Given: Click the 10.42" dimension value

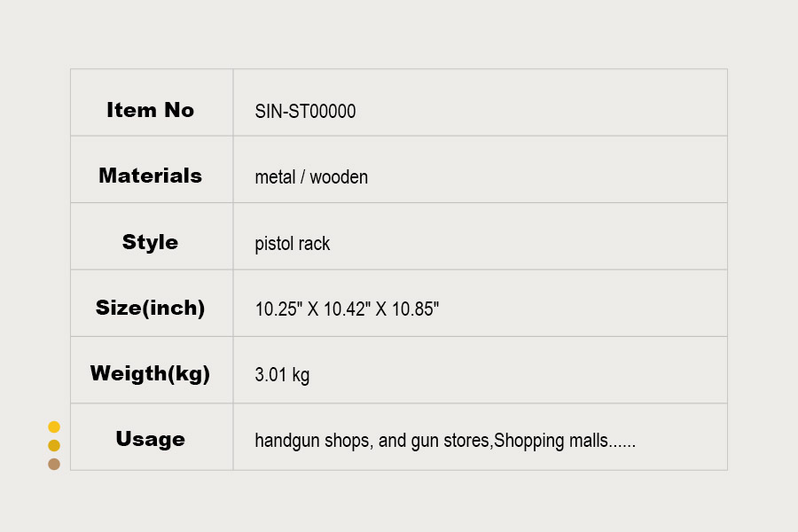Looking at the screenshot, I should point(348,310).
